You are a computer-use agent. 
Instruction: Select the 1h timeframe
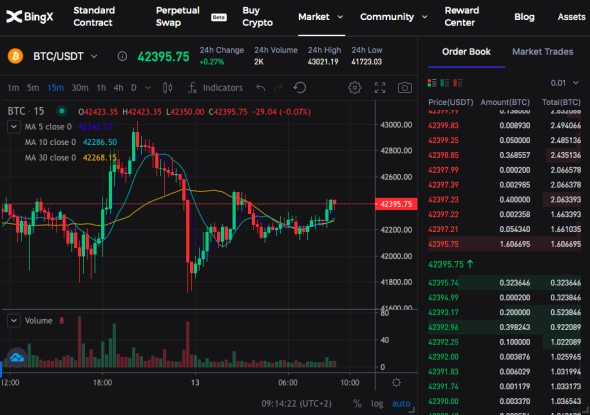click(101, 88)
